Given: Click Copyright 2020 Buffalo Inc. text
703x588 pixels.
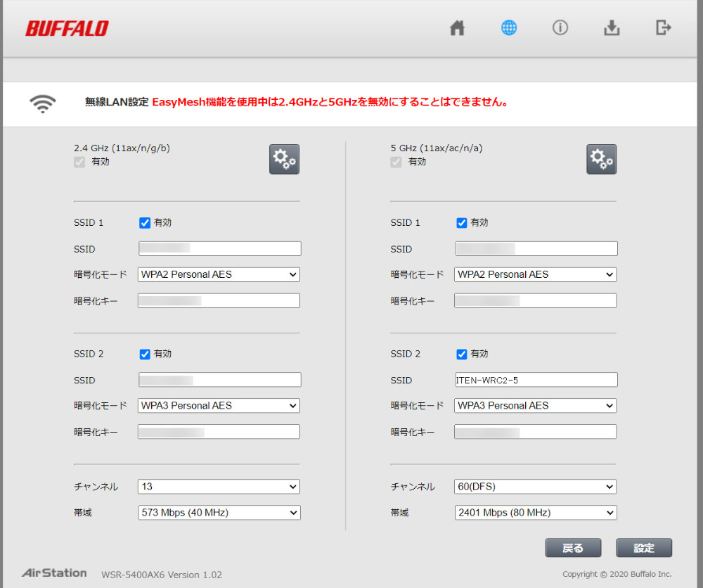Looking at the screenshot, I should tap(617, 574).
